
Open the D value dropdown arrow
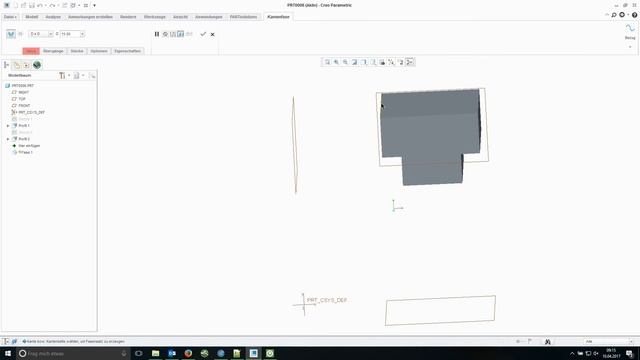coord(82,34)
